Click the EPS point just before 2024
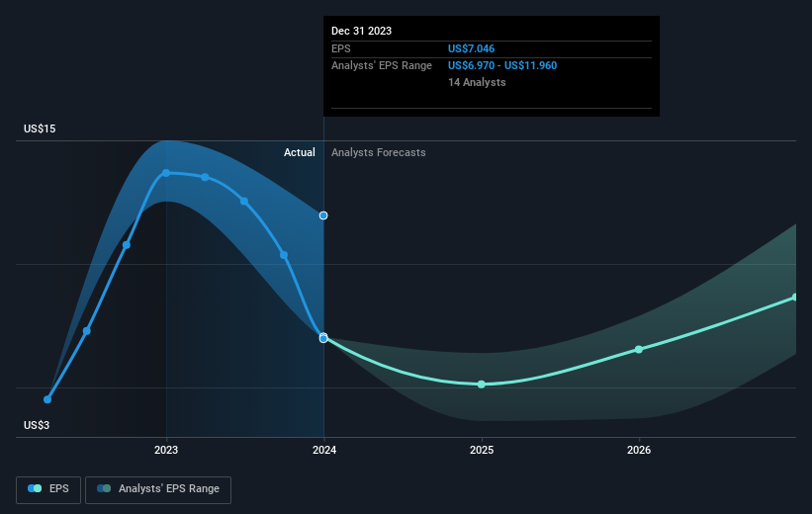Viewport: 812px width, 514px height. (x=284, y=255)
